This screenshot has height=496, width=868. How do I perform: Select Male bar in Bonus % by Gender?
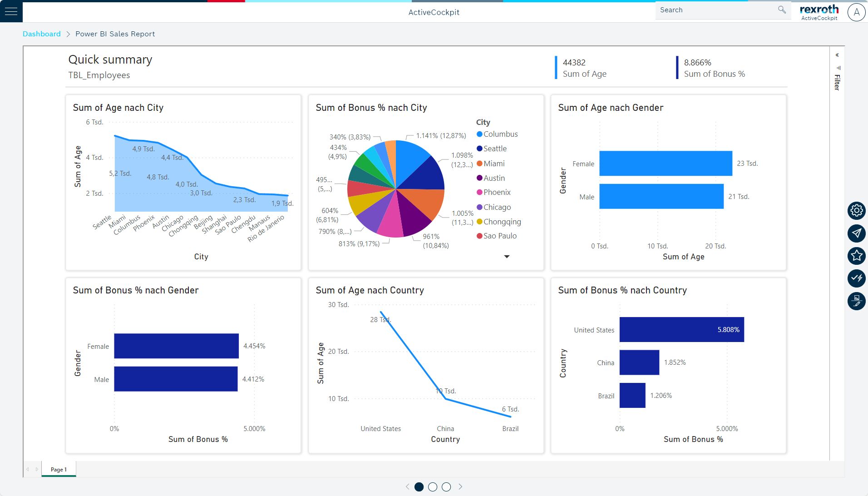coord(176,379)
